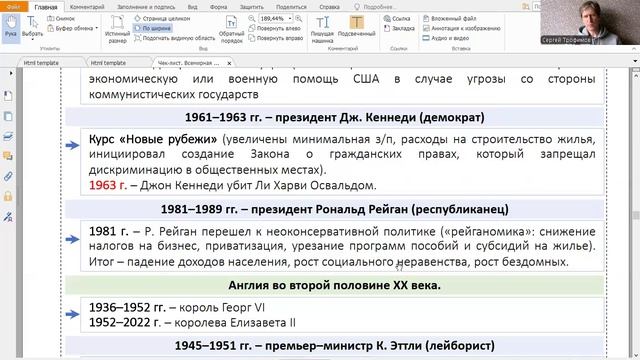The width and height of the screenshot is (640, 360).
Task: Click heading about президент Дж. Кеннеди
Action: pos(335,118)
